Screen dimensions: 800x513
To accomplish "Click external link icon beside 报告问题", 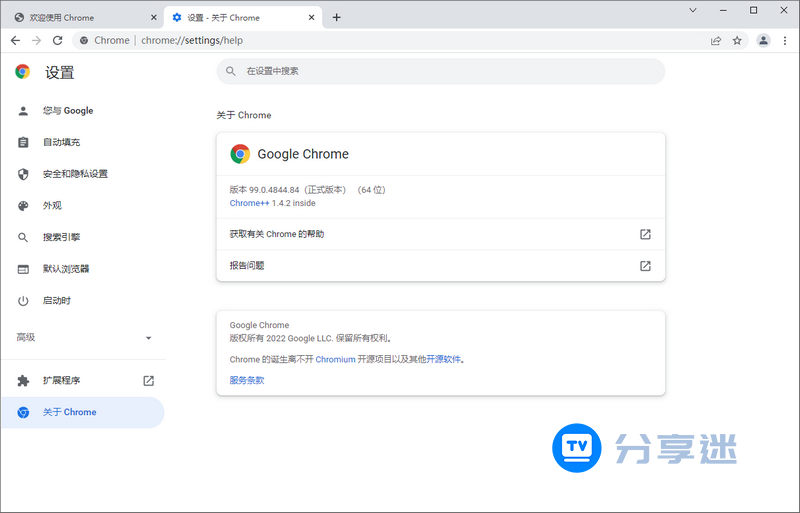I will 645,266.
